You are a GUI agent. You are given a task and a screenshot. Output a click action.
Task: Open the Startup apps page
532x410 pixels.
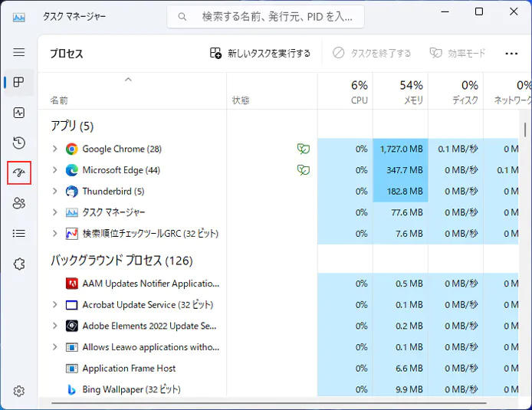click(x=19, y=173)
